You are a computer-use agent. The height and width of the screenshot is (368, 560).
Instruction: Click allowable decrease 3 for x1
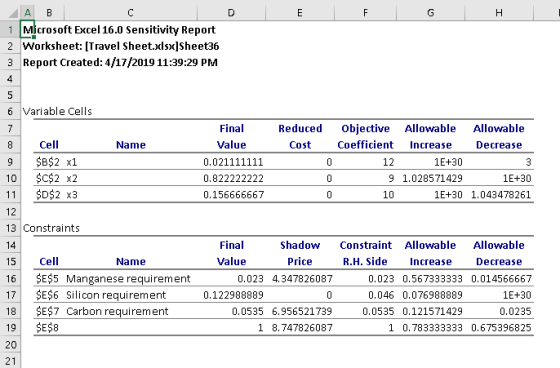click(528, 162)
